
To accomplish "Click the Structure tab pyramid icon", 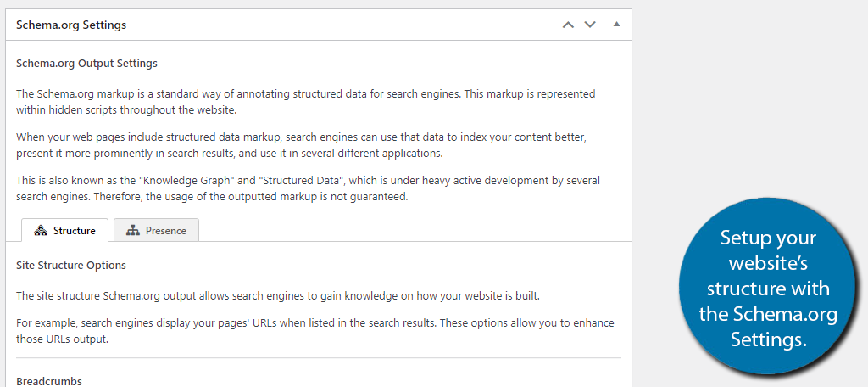I will click(x=41, y=231).
